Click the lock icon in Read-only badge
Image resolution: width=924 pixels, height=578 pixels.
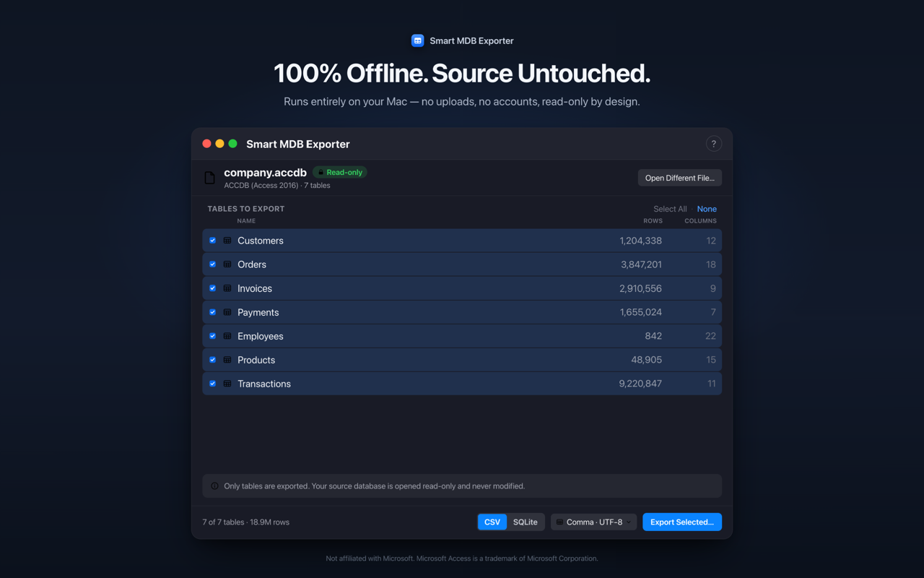pos(321,173)
